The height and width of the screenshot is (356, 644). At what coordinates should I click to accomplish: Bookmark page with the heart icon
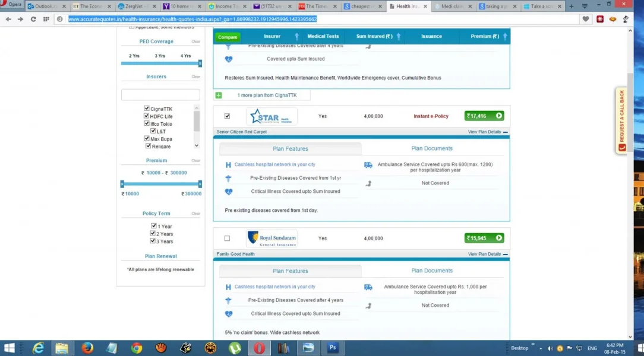(x=586, y=19)
